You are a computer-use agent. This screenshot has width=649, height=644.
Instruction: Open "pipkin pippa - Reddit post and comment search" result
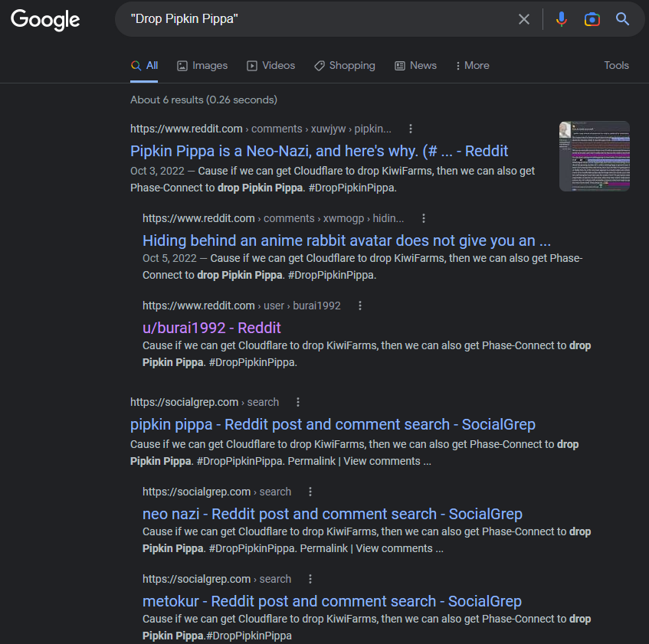(x=333, y=424)
